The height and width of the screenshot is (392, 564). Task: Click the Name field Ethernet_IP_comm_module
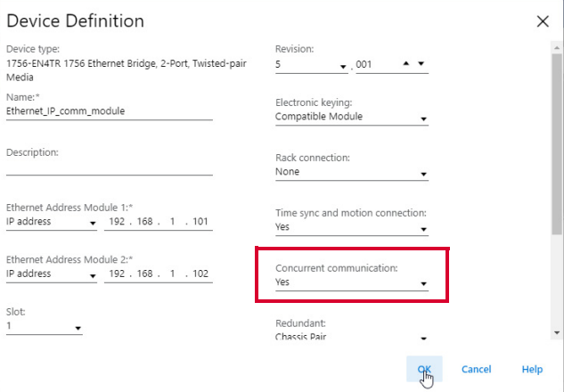tap(110, 111)
